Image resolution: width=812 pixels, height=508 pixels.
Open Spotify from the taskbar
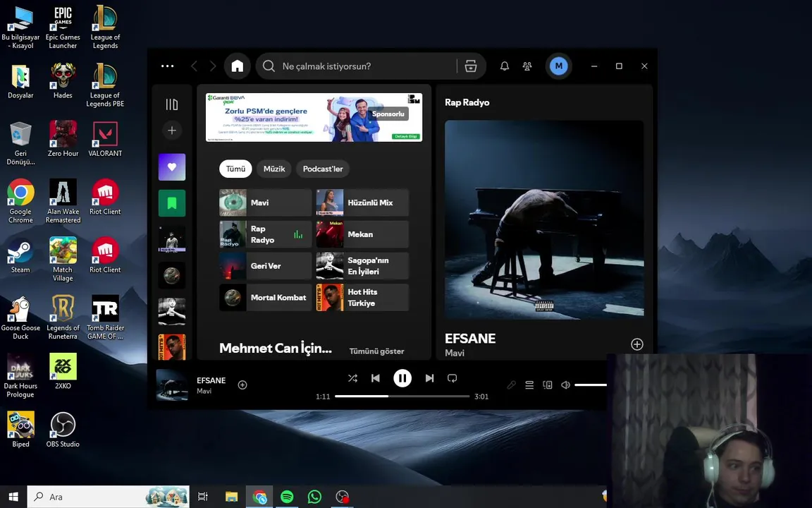[x=287, y=497]
